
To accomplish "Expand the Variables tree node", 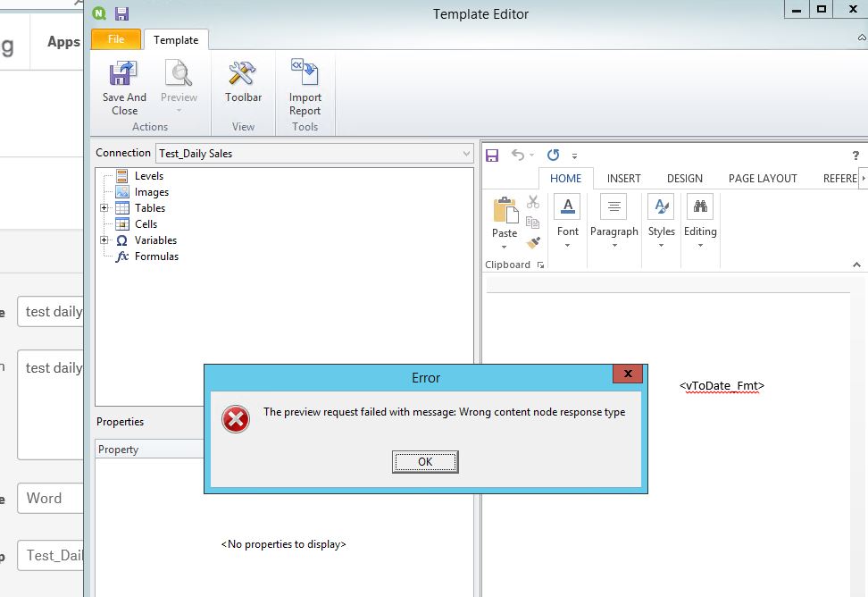I will [104, 240].
